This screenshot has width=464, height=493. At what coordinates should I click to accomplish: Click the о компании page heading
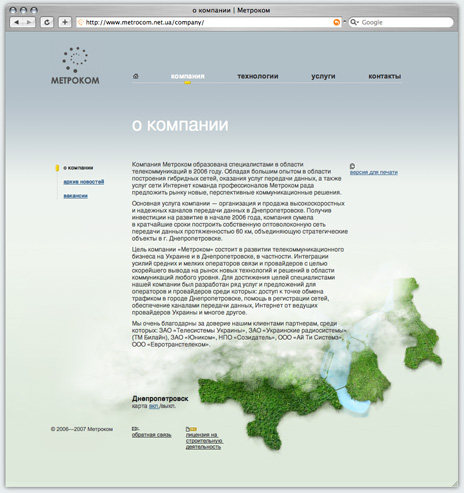pos(180,125)
